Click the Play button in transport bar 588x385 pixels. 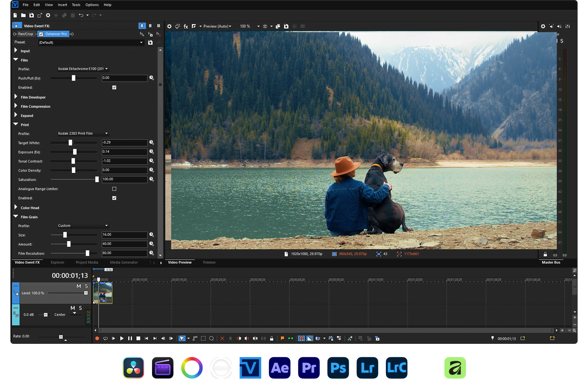[x=122, y=338]
